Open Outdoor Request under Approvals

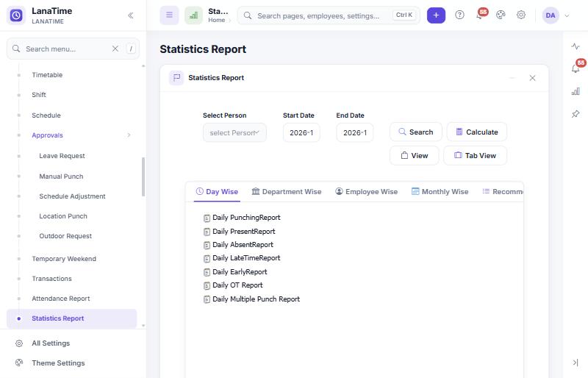coord(65,236)
